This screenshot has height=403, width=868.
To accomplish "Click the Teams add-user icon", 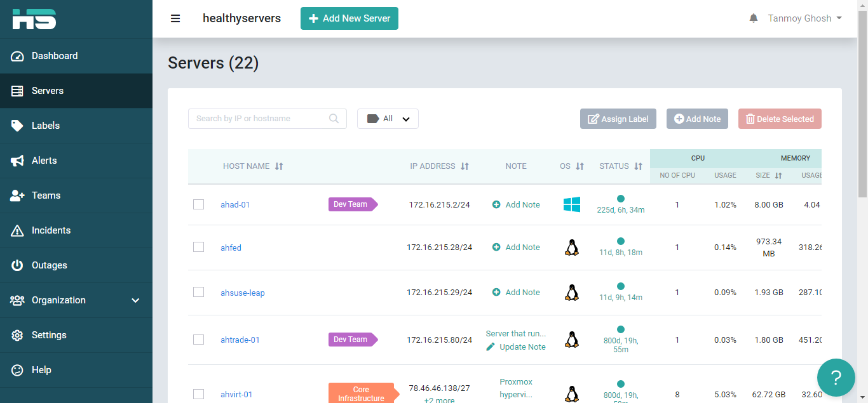I will click(x=17, y=195).
